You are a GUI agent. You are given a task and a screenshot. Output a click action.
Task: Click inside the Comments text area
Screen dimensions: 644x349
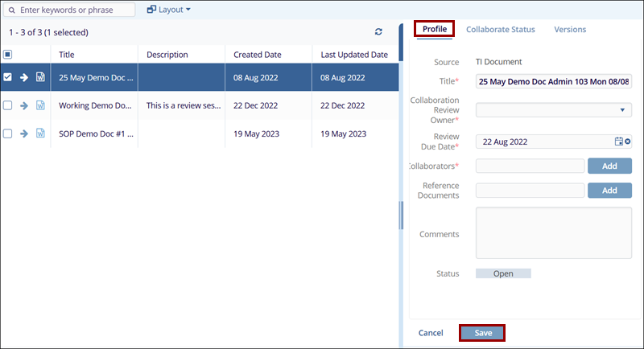click(554, 234)
